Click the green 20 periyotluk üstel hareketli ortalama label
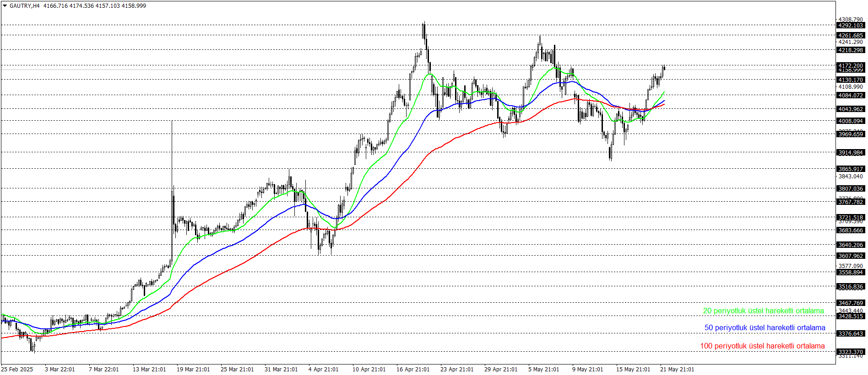The image size is (868, 375). [764, 311]
